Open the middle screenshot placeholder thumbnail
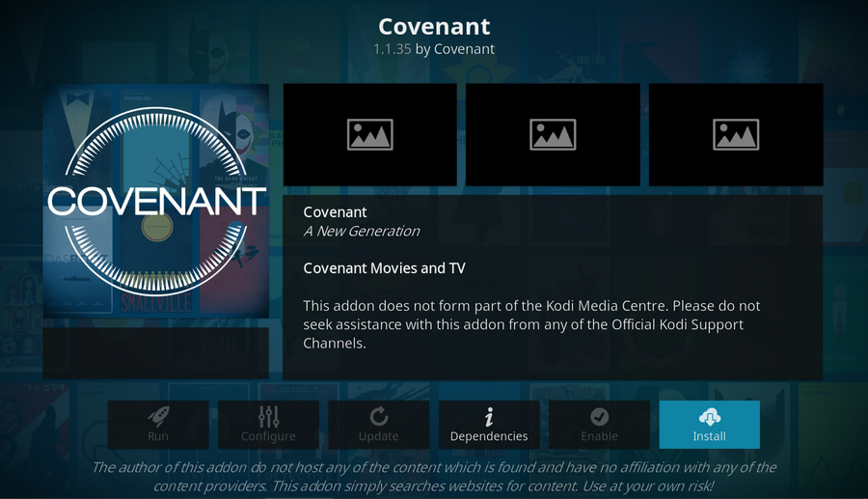 [553, 134]
